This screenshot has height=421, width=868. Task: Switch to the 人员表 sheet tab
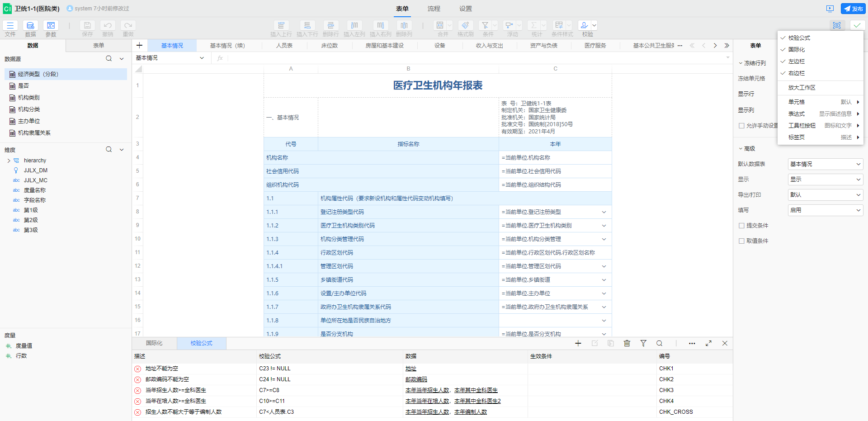[x=284, y=46]
